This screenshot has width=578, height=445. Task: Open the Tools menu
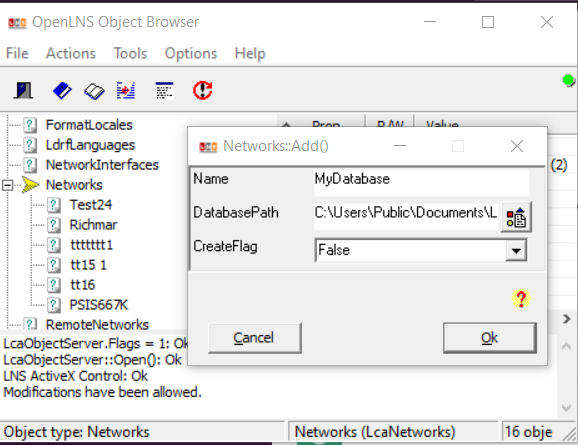click(x=130, y=53)
